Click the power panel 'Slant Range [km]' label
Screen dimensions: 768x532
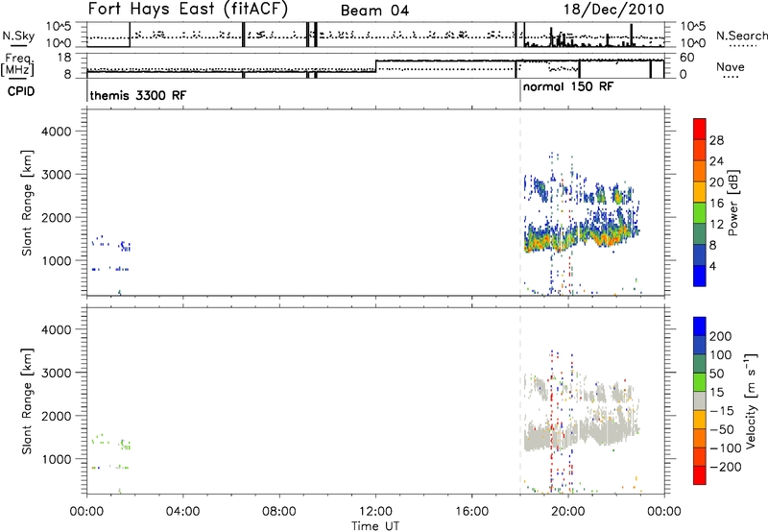27,203
